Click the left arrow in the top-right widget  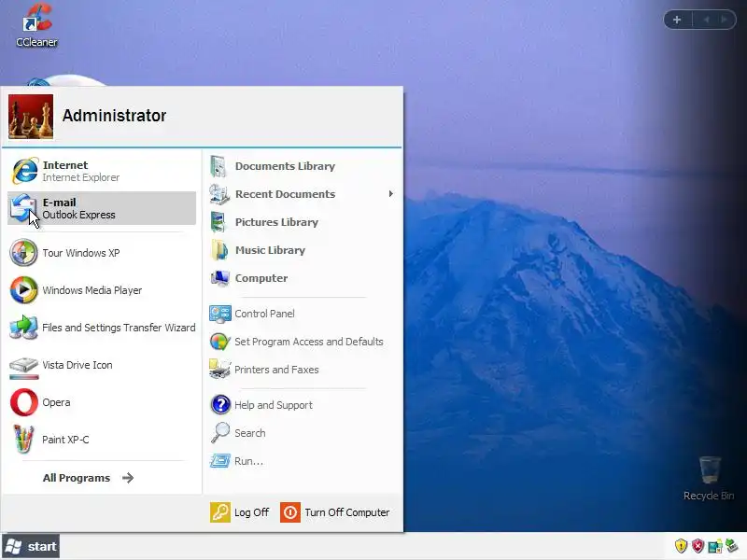[707, 20]
